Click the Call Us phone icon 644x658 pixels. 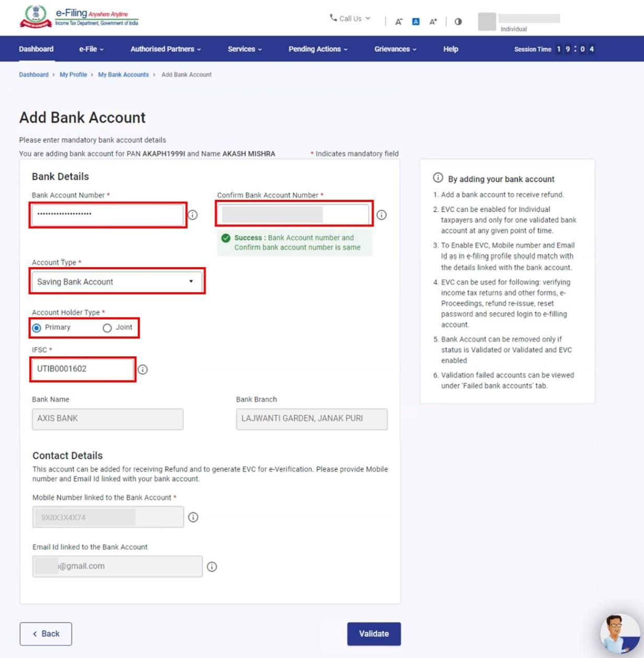[x=333, y=18]
